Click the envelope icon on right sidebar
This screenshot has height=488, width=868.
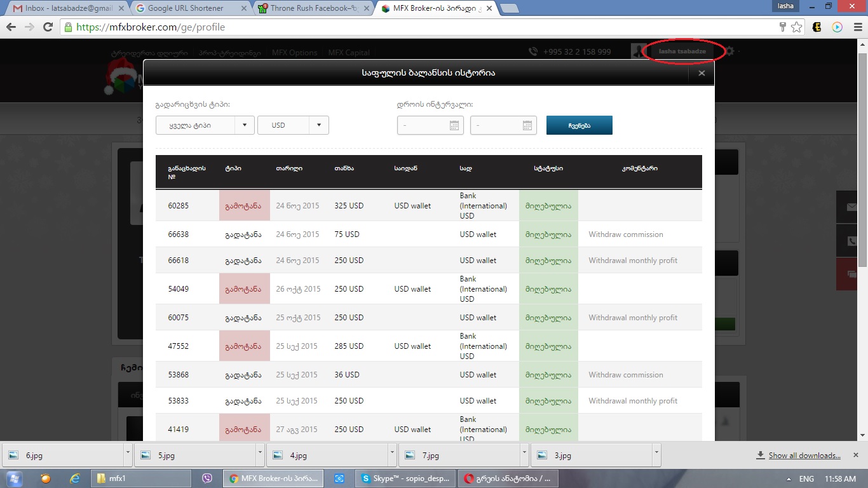(852, 207)
